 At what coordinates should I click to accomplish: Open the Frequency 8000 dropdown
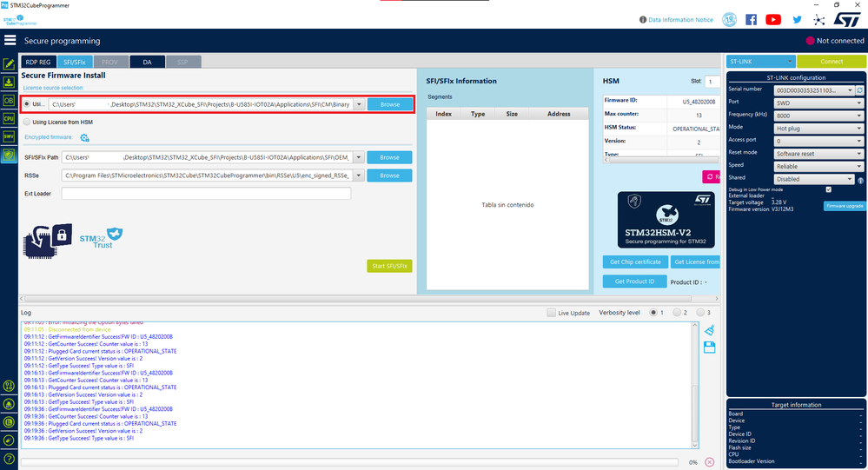click(x=818, y=116)
